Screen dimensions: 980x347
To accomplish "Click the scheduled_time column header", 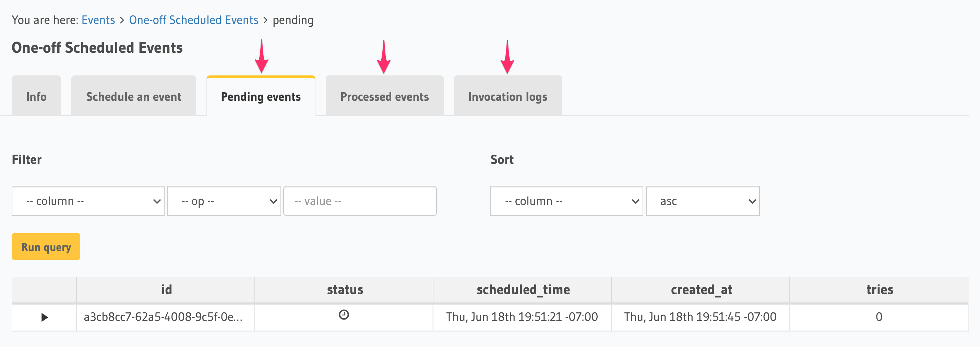I will pos(522,289).
